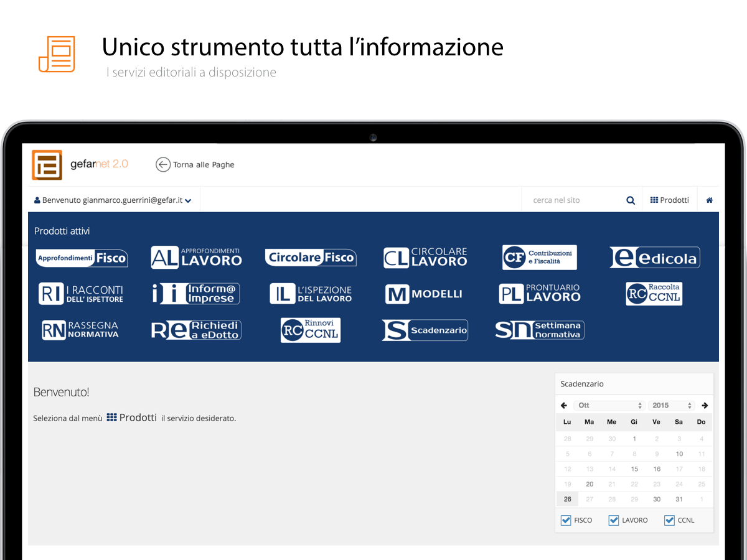
Task: Expand the Benvenuto user account menu
Action: coord(113,200)
